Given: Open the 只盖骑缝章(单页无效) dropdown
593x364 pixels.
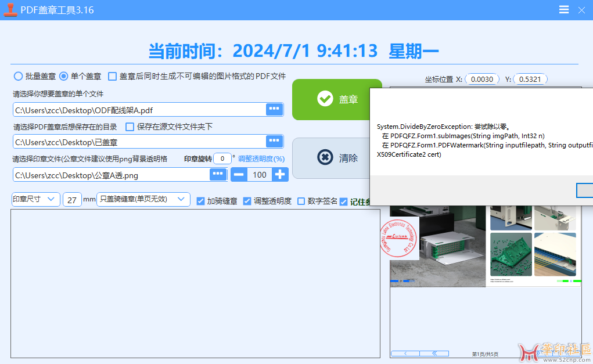Looking at the screenshot, I should tap(143, 199).
